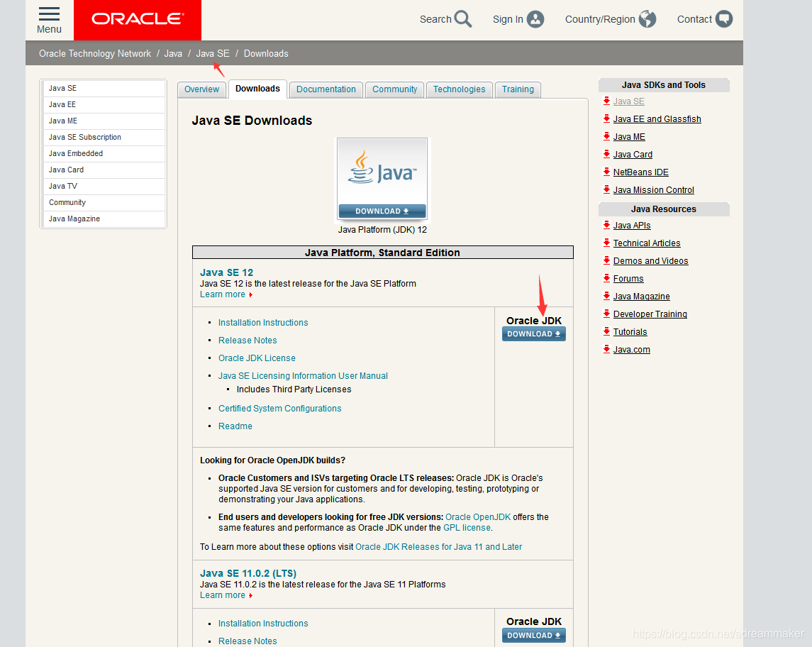Select the Downloads tab
The image size is (812, 647).
tap(257, 89)
